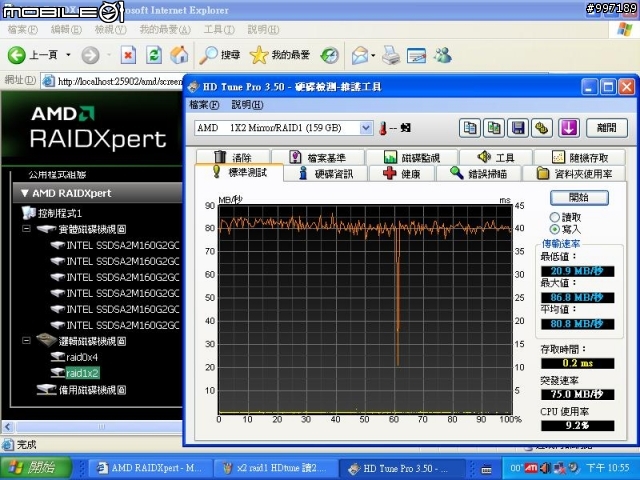Open IE Favorites star button
Screen dimensions: 640x480
(x=280, y=55)
